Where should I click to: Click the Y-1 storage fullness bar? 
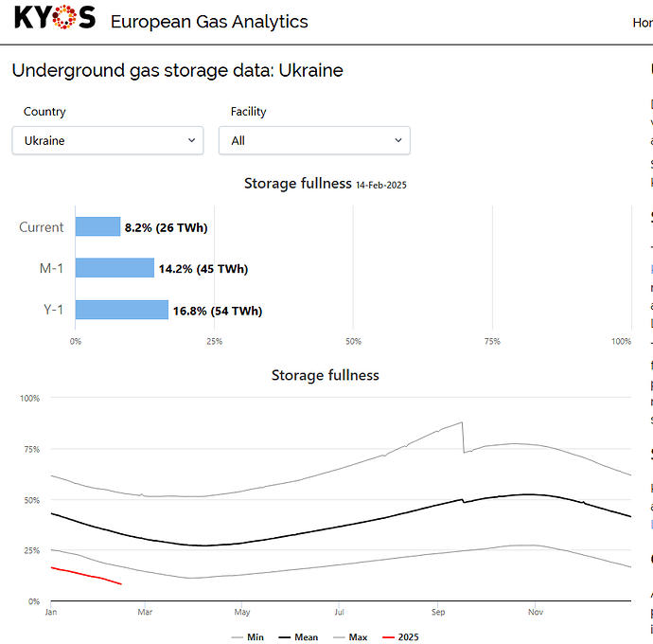(122, 310)
